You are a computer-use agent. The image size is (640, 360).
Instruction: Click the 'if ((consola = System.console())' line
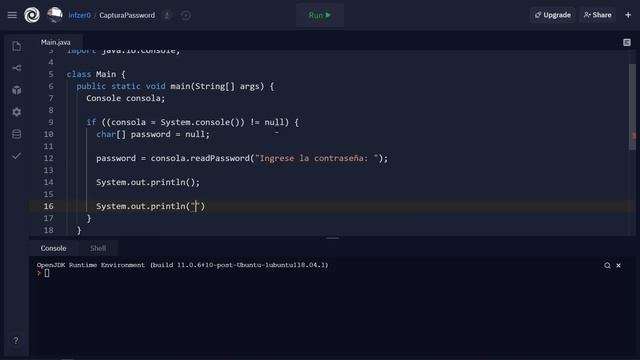[x=192, y=122]
